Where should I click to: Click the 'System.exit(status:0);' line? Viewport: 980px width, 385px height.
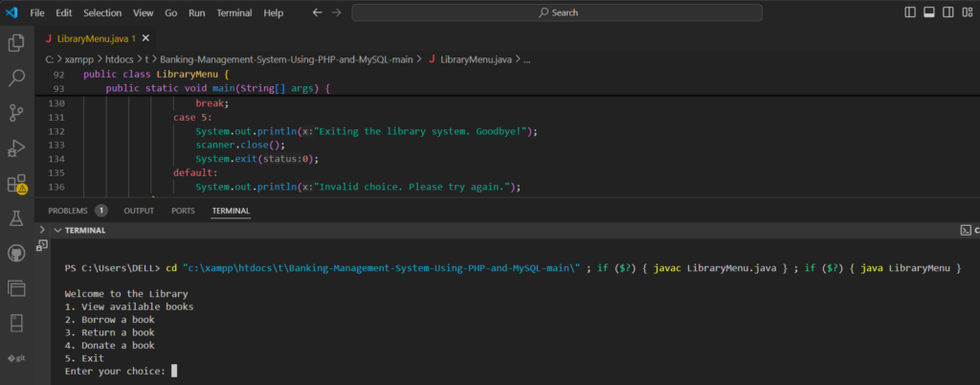(x=256, y=159)
